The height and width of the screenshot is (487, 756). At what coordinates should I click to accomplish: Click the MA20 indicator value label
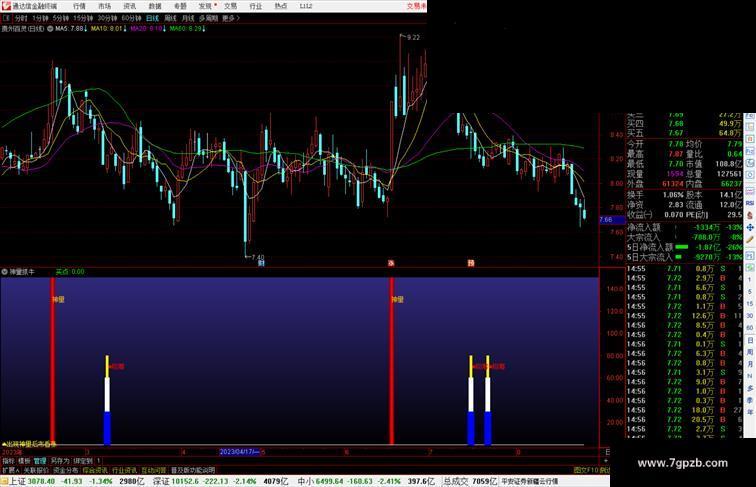(x=148, y=29)
